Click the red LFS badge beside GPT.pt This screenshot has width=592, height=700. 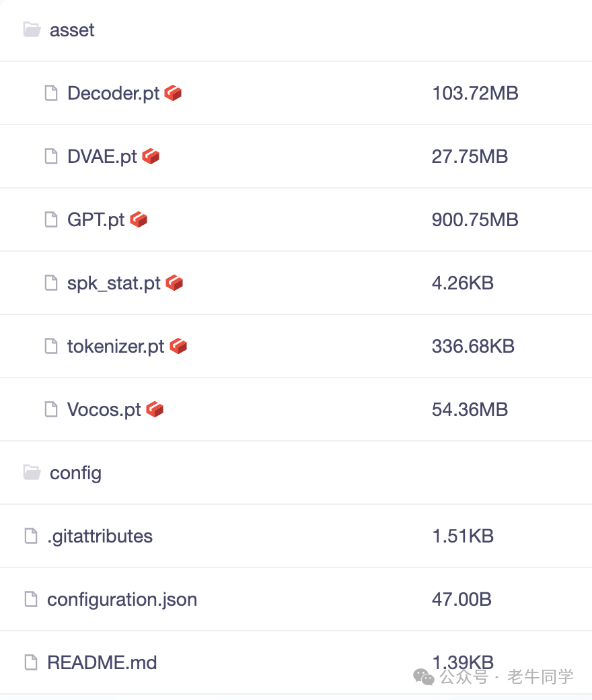point(139,219)
